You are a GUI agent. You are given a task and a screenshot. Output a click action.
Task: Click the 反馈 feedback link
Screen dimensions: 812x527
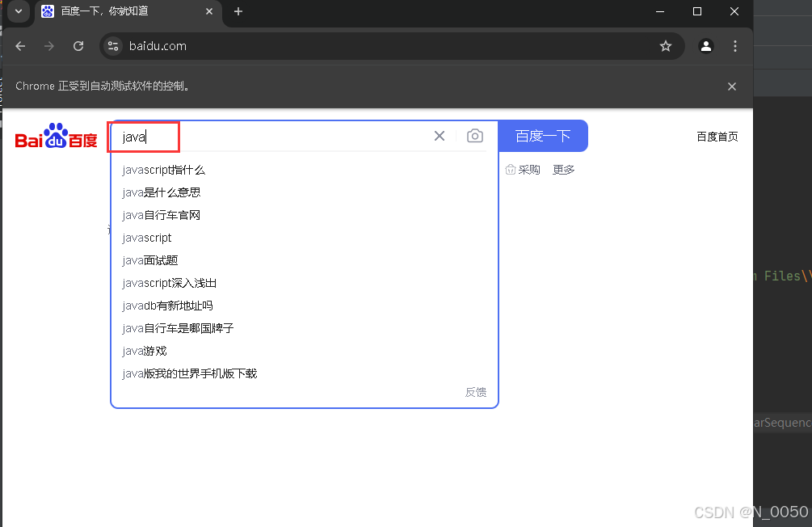pyautogui.click(x=475, y=392)
